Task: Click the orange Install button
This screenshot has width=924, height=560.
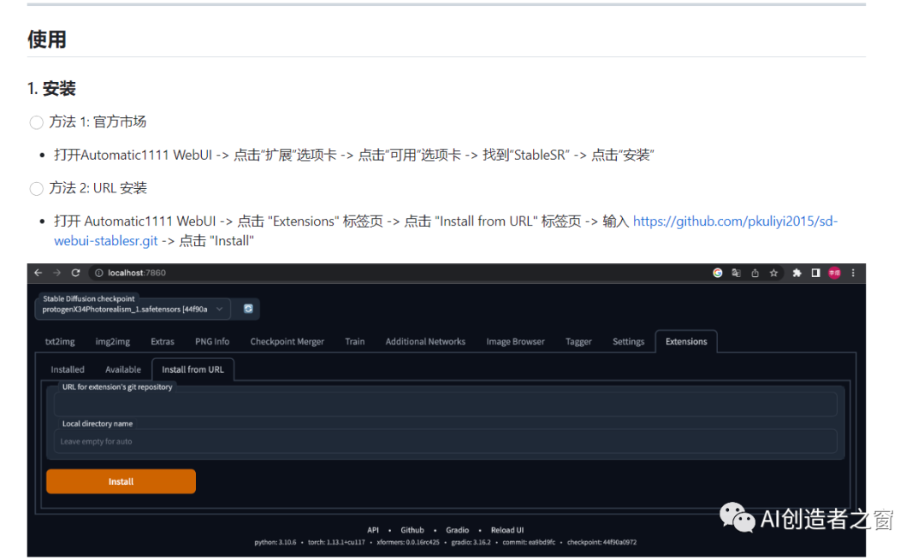Action: 121,481
